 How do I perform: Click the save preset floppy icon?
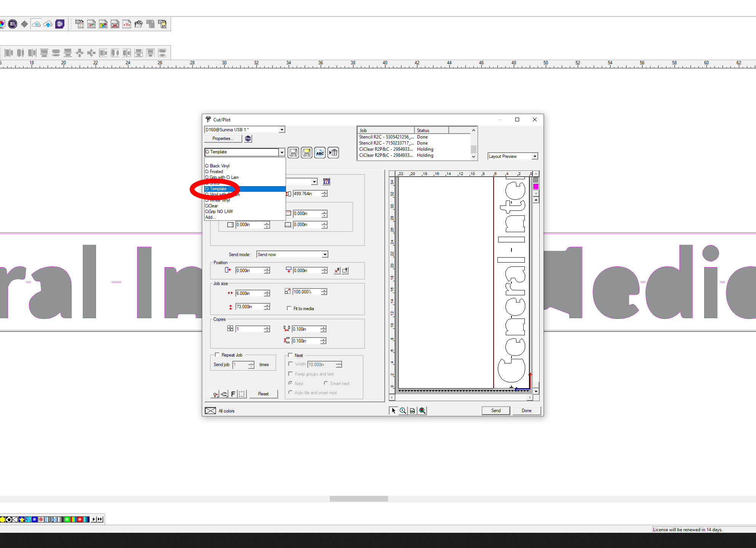[x=293, y=153]
